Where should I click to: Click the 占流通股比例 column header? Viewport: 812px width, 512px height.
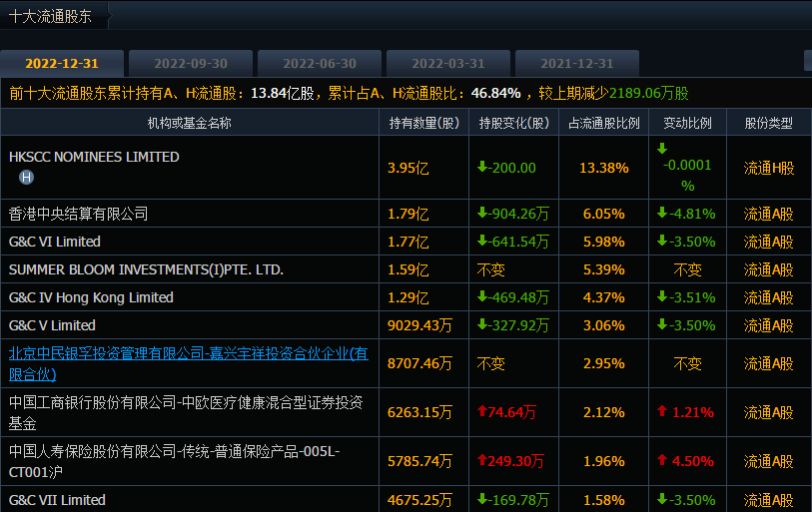(x=604, y=123)
